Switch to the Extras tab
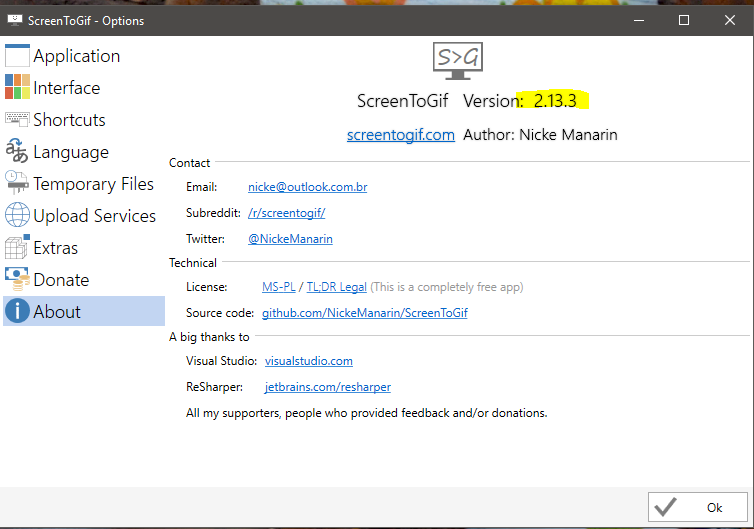754x529 pixels. click(x=84, y=248)
